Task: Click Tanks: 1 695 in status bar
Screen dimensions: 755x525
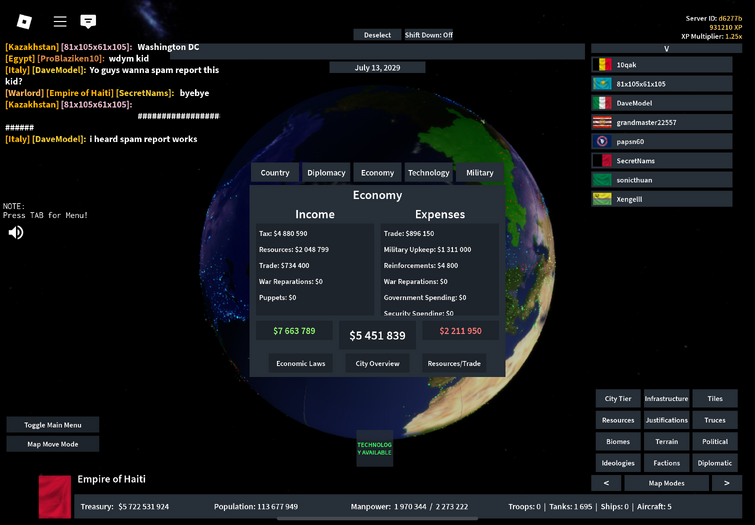Action: tap(571, 507)
